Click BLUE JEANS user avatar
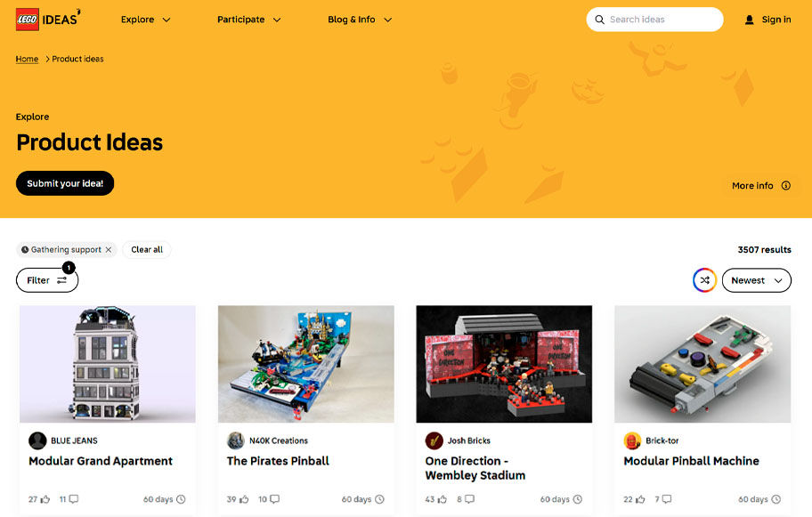The width and height of the screenshot is (812, 517). (37, 441)
